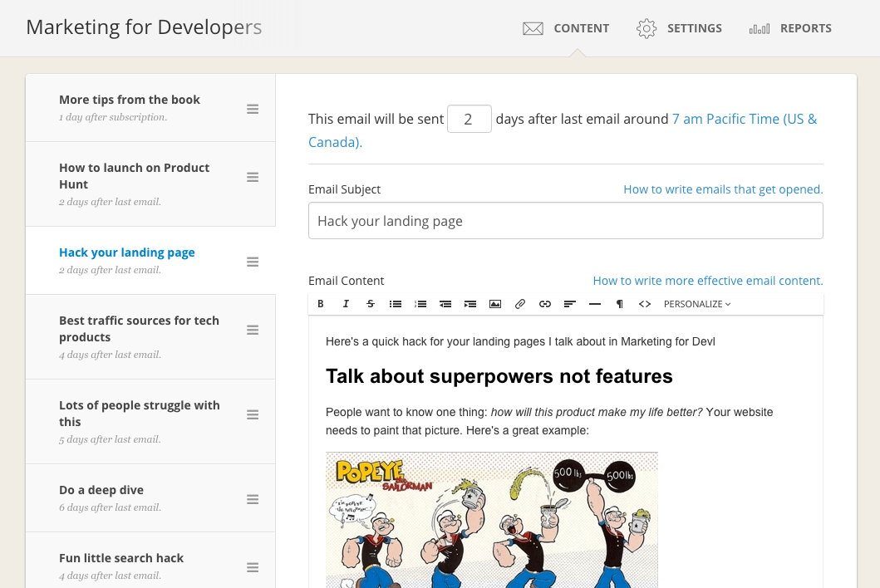Image resolution: width=880 pixels, height=588 pixels.
Task: Open the paragraph format menu
Action: point(620,304)
